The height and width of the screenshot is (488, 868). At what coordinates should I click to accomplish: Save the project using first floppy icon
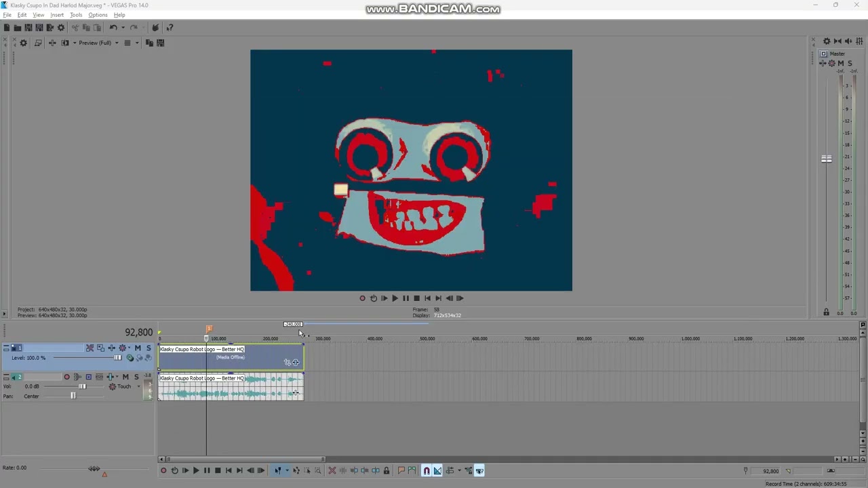tap(28, 28)
